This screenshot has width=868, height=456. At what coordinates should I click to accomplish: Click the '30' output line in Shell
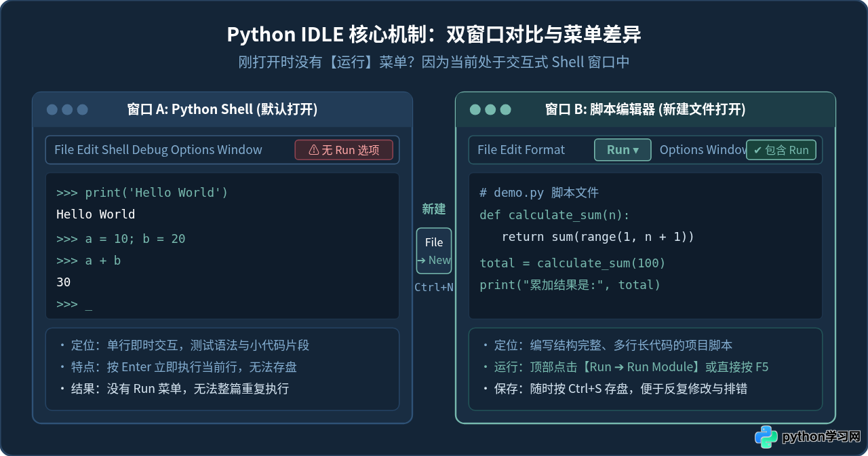[x=64, y=282]
